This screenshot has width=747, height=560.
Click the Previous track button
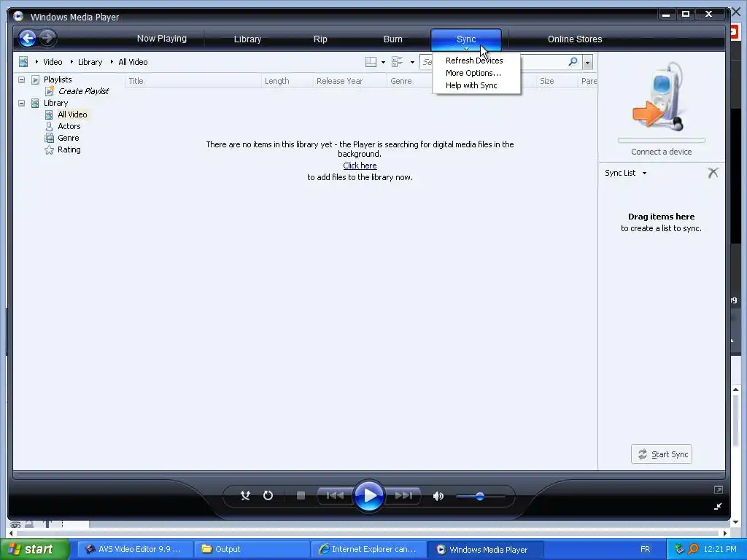click(335, 496)
